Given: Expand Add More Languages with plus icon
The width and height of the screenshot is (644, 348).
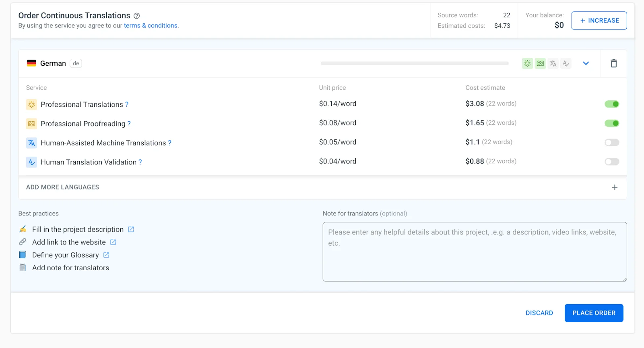Looking at the screenshot, I should pos(614,187).
